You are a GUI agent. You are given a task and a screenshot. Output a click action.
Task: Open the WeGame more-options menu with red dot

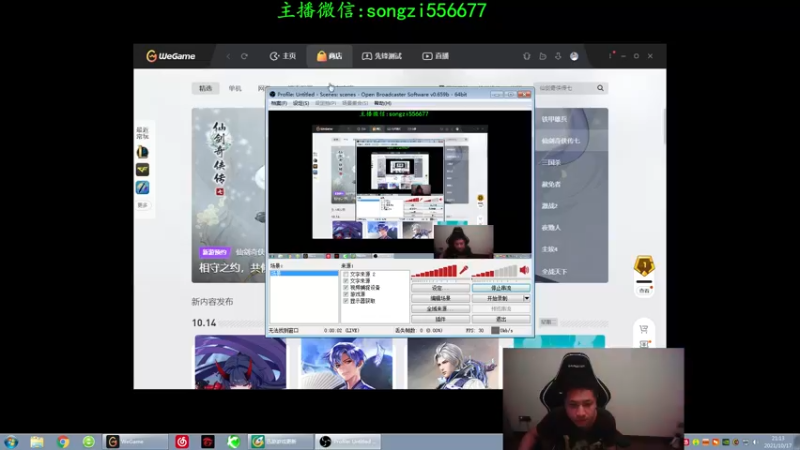pyautogui.click(x=611, y=55)
